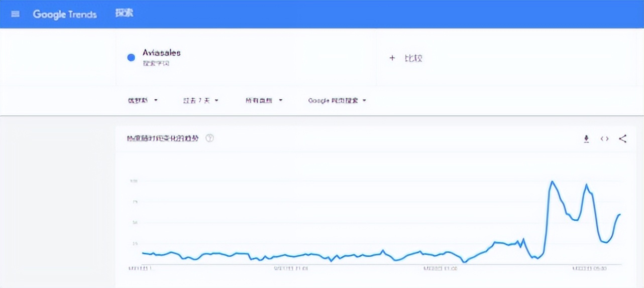Click the 25 label on the y-axis

(x=135, y=243)
